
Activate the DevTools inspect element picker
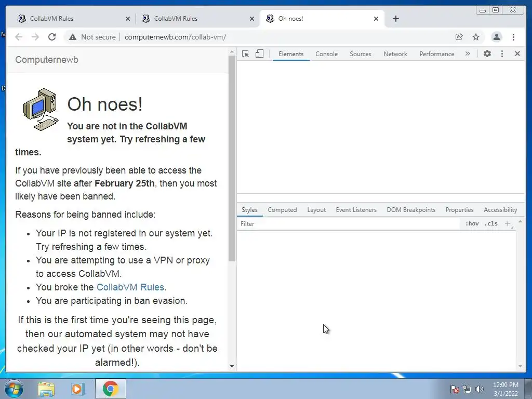click(245, 54)
